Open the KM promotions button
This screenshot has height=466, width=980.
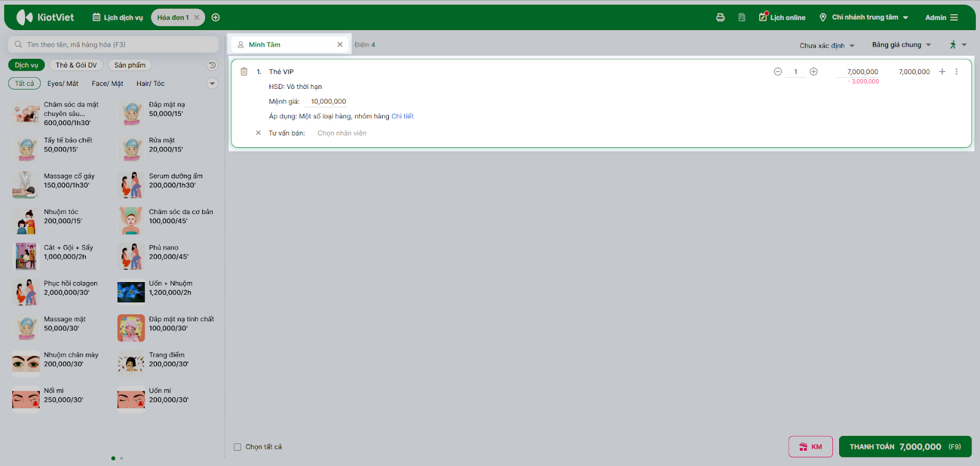tap(810, 446)
